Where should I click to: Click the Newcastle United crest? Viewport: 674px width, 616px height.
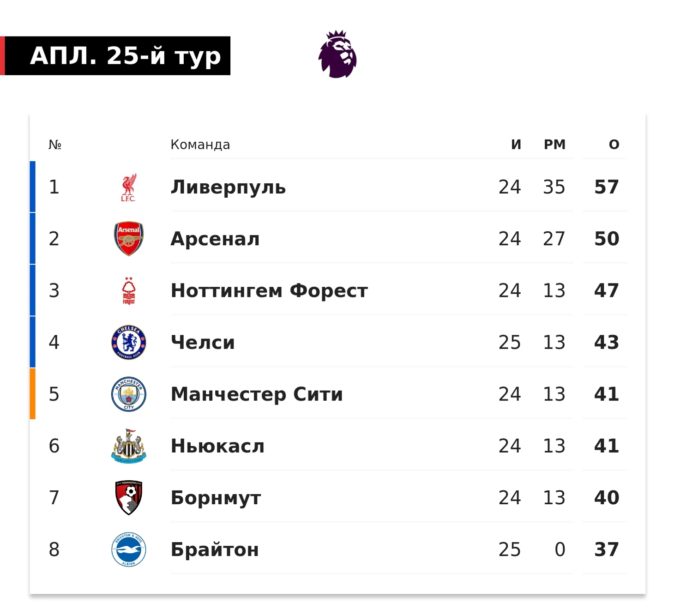tap(129, 446)
